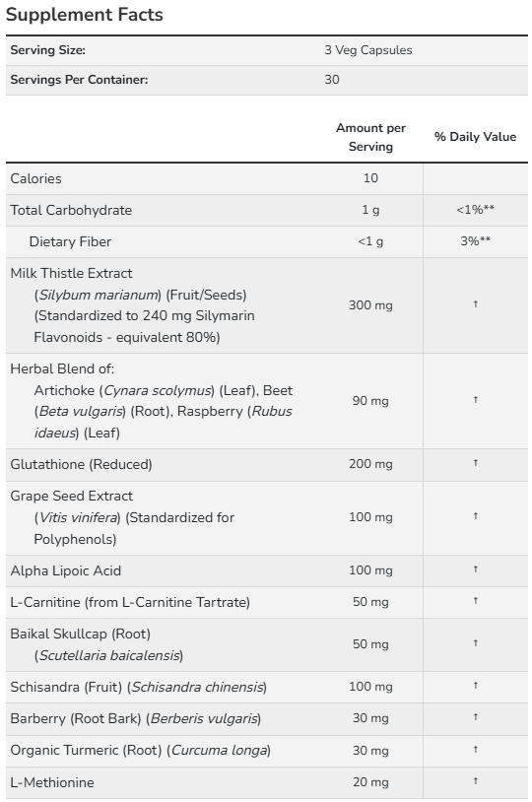532x802 pixels.
Task: Click the % Daily Value column header
Action: tap(475, 137)
